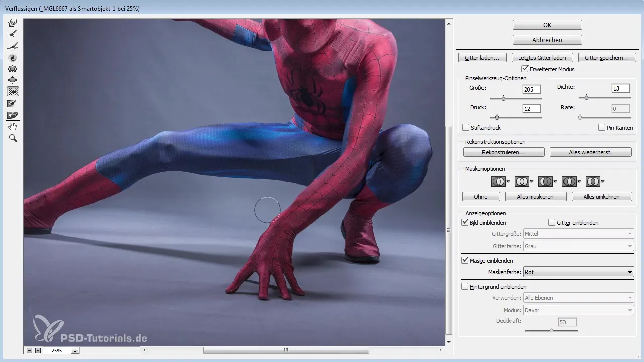Image resolution: width=644 pixels, height=362 pixels.
Task: Click the third mask option icon (subtract from selection)
Action: [545, 182]
